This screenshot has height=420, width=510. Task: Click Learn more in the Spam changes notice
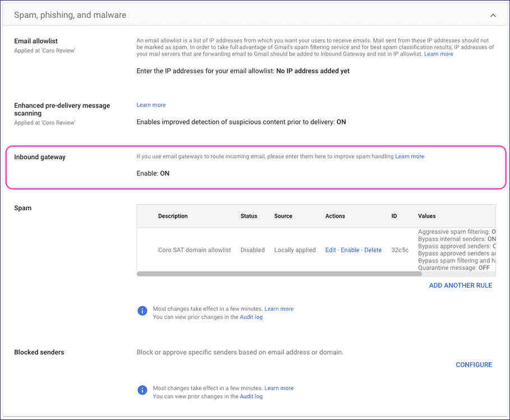pyautogui.click(x=279, y=308)
